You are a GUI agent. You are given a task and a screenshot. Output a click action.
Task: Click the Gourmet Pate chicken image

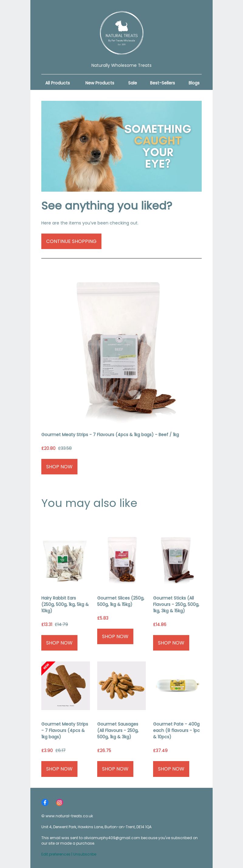[x=177, y=686]
